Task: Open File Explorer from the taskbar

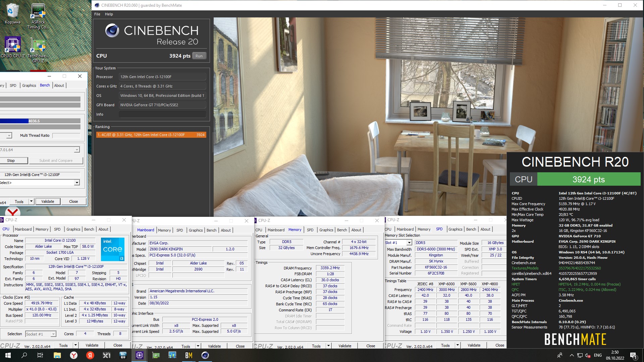Action: click(x=57, y=355)
